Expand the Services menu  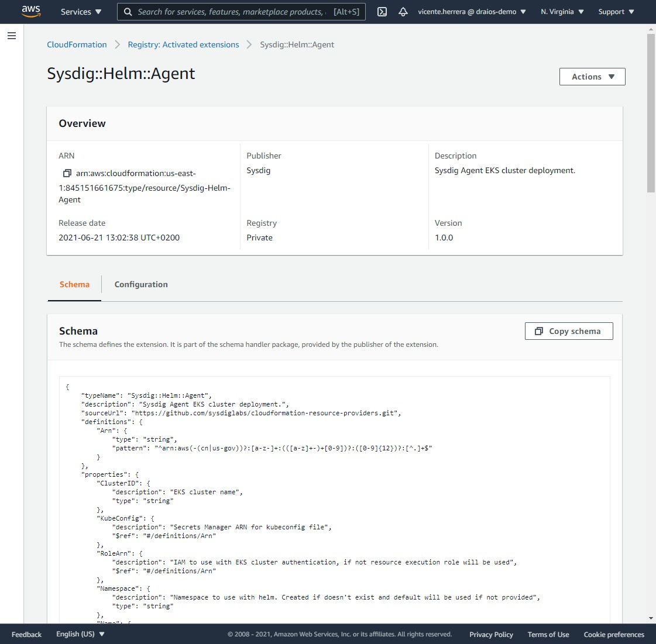click(x=81, y=12)
